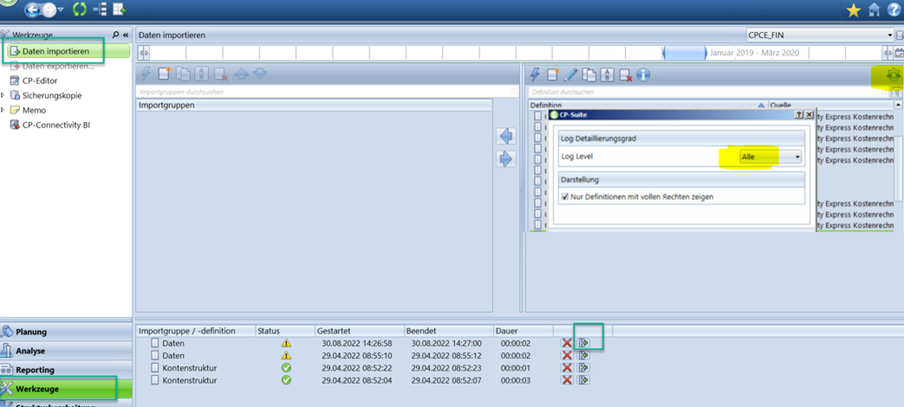Screen dimensions: 904x407
Task: Click the help question mark icon
Action: (892, 10)
